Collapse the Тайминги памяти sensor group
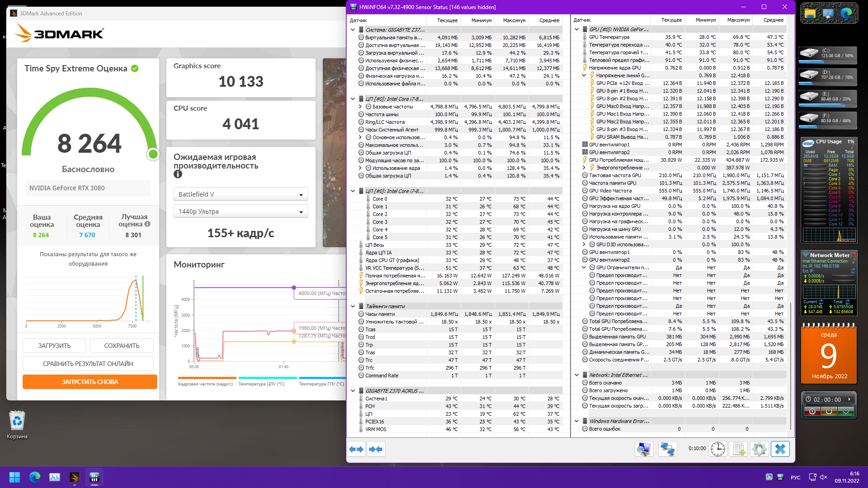868x488 pixels. 353,306
